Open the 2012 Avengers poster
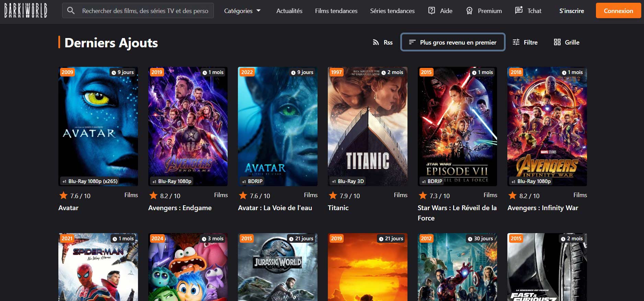The image size is (644, 301). pos(457,267)
